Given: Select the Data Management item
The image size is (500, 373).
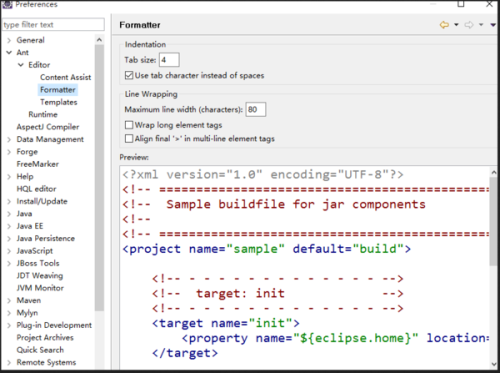Looking at the screenshot, I should coord(50,139).
